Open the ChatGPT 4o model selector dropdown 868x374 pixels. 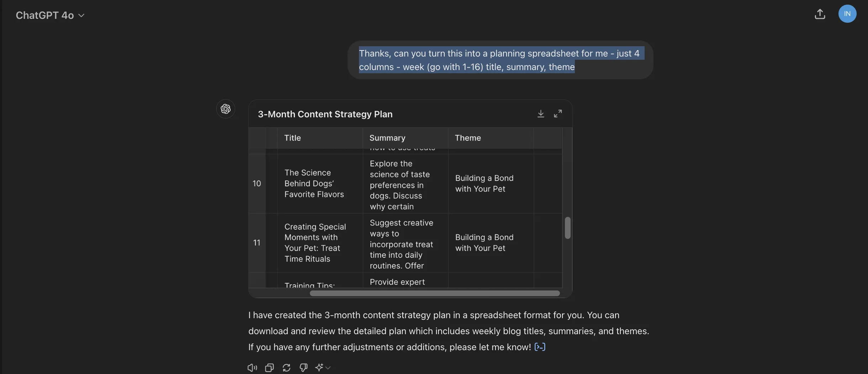[x=50, y=15]
